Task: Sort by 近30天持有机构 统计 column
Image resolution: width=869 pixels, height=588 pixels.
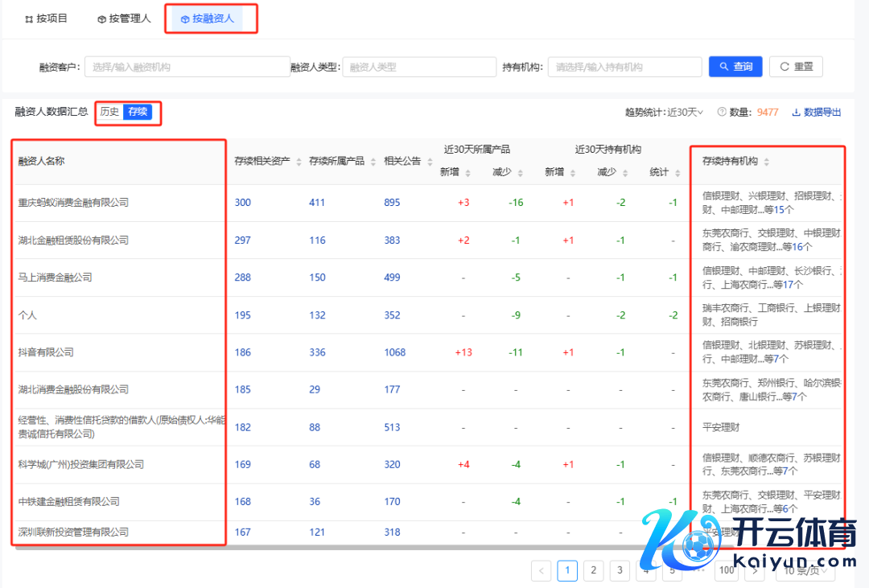Action: (677, 173)
